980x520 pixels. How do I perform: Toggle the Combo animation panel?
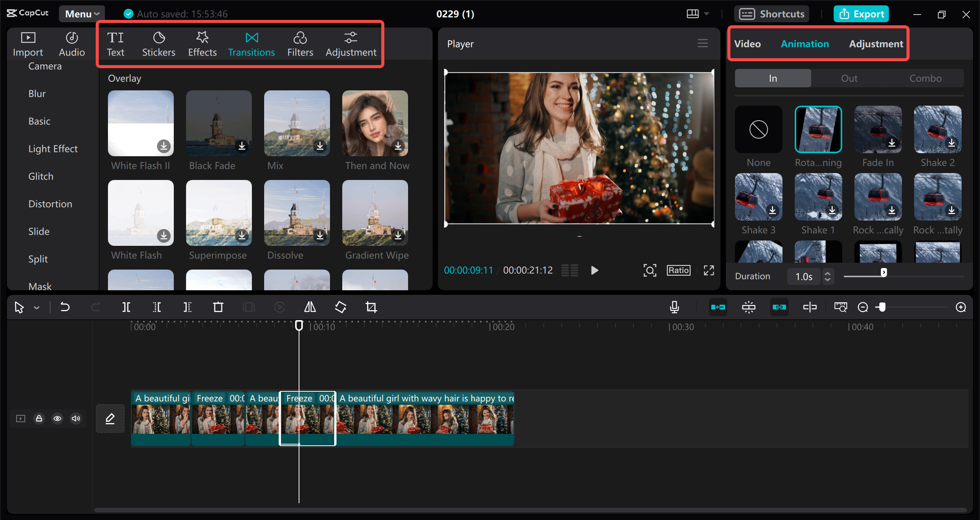point(924,78)
